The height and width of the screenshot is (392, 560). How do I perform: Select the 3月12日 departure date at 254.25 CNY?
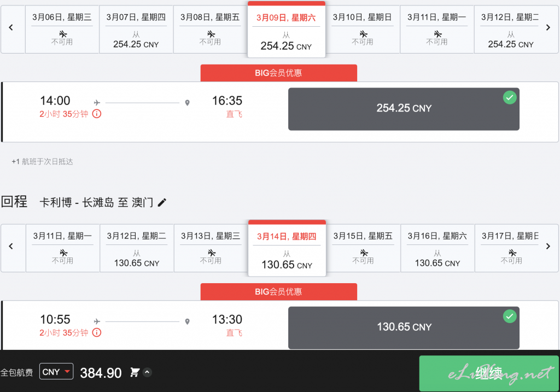point(511,30)
